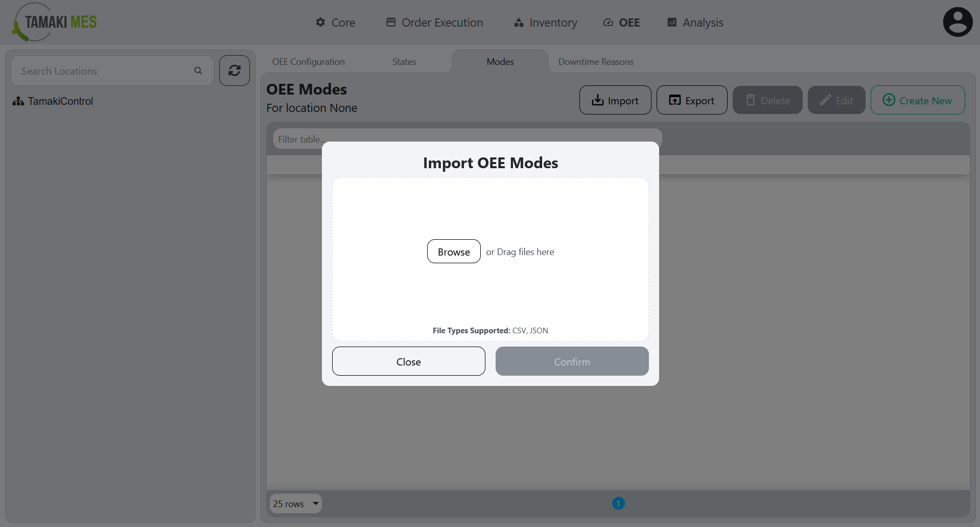Click page 1 in the pagination

[618, 503]
